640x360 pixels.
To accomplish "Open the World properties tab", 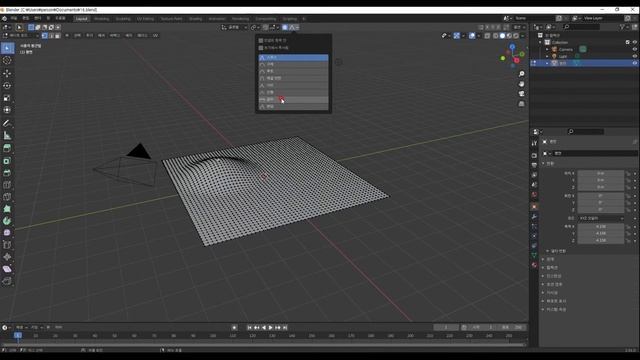I will [534, 195].
